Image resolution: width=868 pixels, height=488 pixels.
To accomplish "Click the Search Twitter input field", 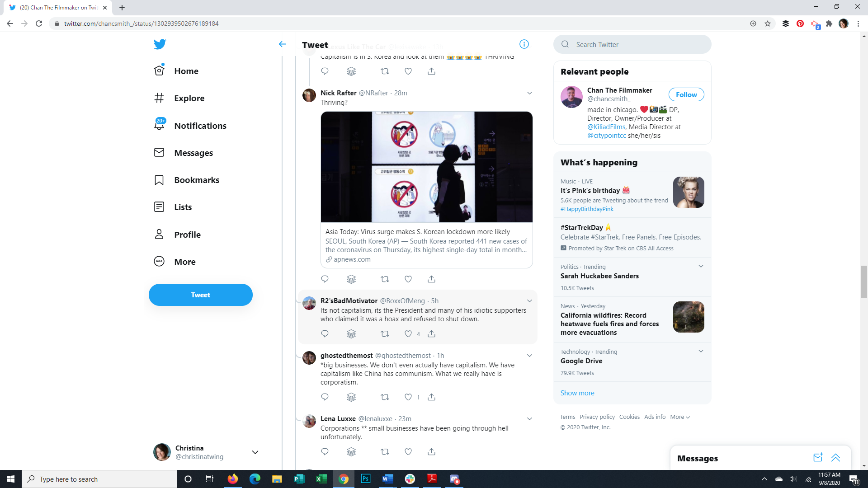I will click(x=637, y=44).
